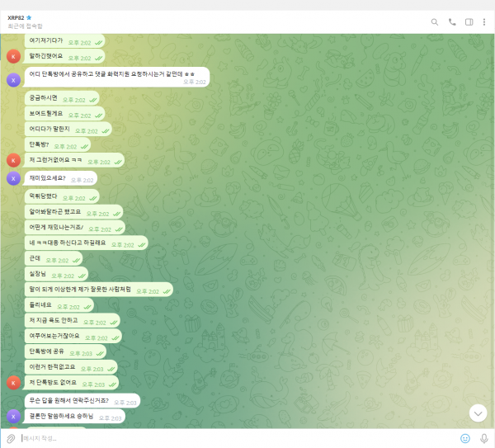Click the paperclip attach file icon

11,438
